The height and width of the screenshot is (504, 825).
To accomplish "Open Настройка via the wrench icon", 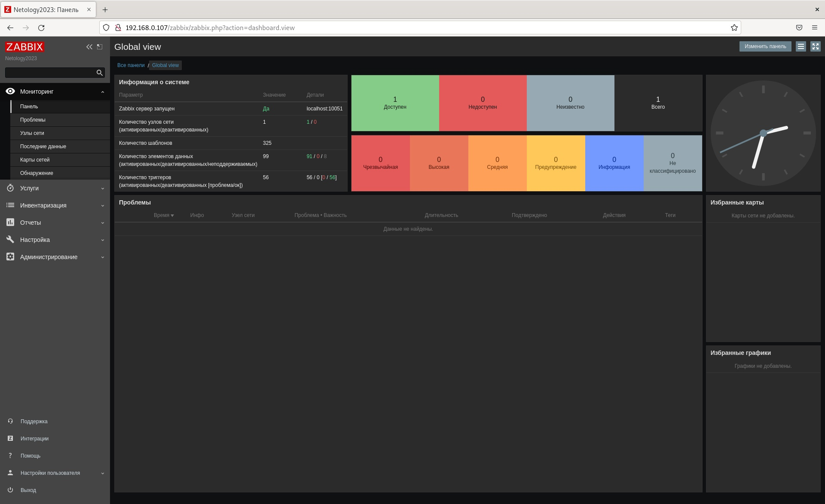I will coord(10,239).
